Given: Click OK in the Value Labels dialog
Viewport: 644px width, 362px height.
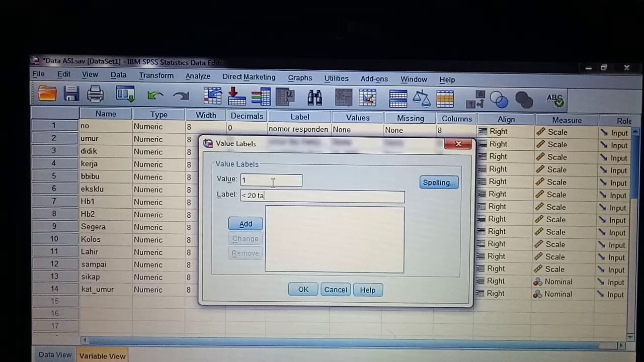Looking at the screenshot, I should 303,290.
